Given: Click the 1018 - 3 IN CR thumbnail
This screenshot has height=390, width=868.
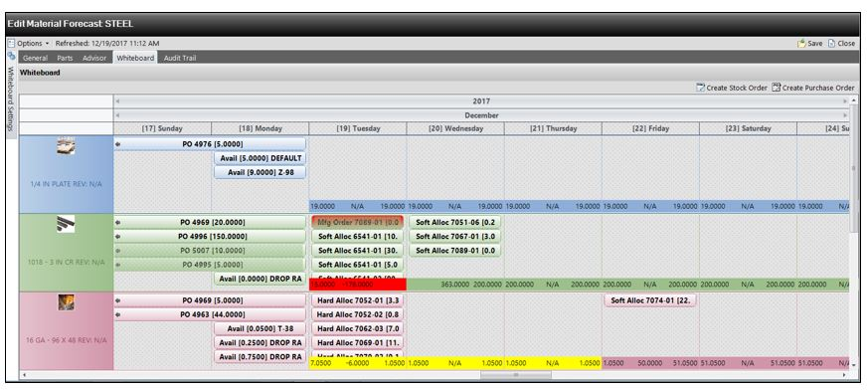Looking at the screenshot, I should click(66, 225).
